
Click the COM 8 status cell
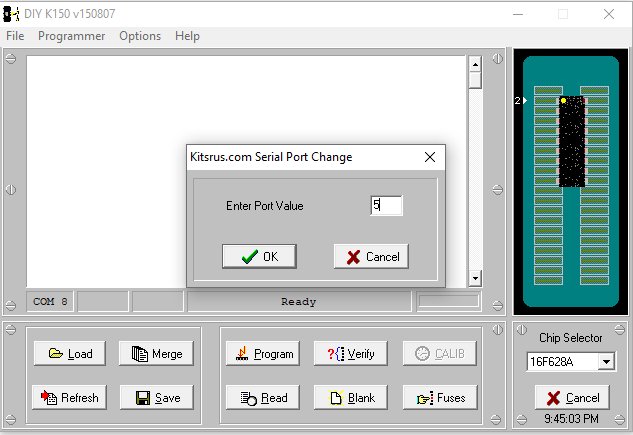pos(50,301)
